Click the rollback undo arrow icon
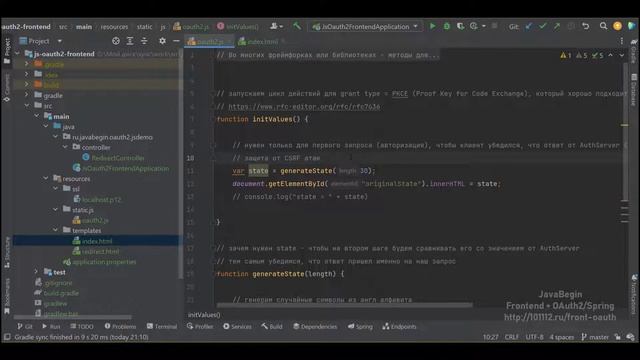This screenshot has width=640, height=360. (586, 27)
